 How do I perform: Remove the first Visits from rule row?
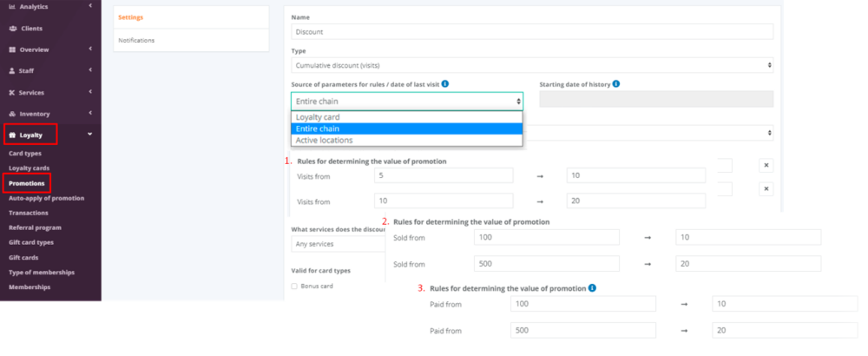(766, 166)
